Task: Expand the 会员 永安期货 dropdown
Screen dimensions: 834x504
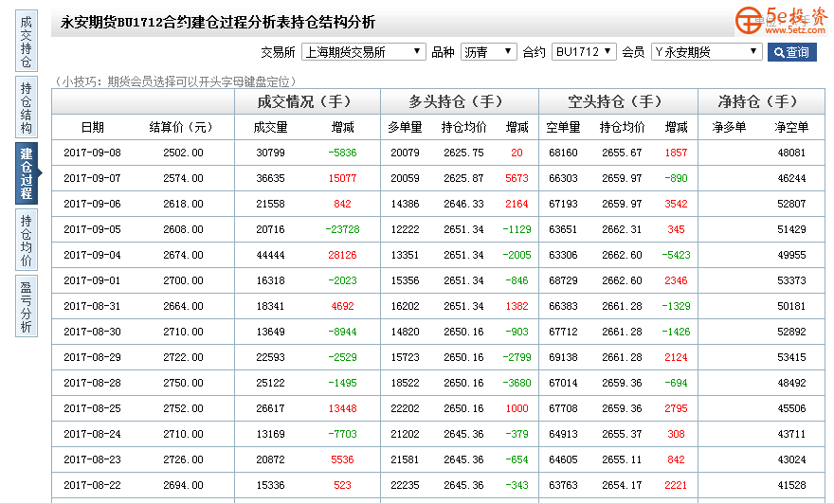Action: pos(706,51)
